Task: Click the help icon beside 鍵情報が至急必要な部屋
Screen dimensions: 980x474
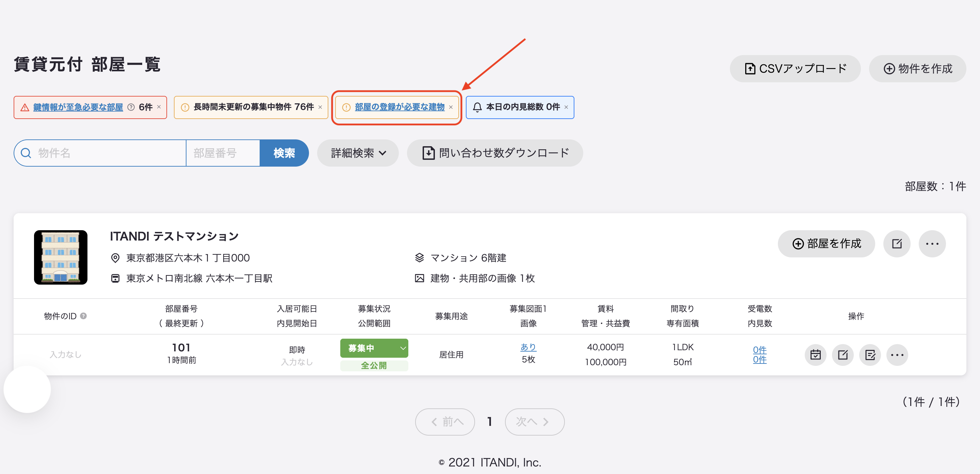Action: [x=131, y=107]
